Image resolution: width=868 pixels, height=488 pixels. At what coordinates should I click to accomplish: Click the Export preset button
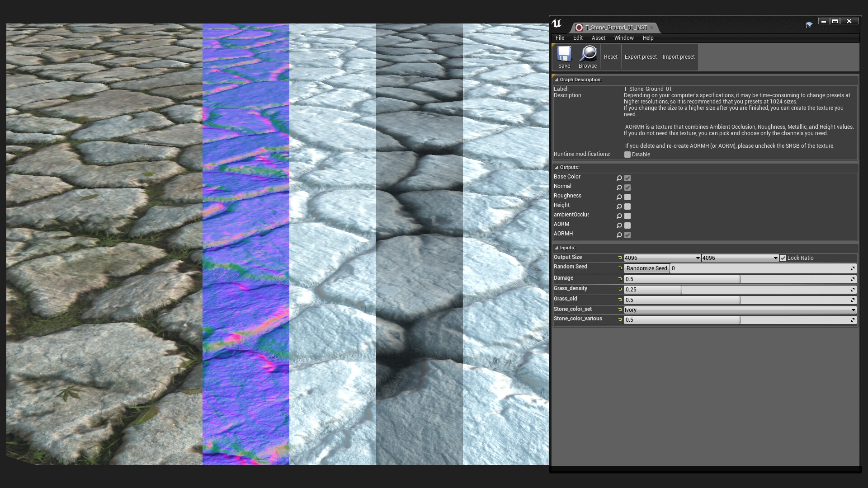640,57
